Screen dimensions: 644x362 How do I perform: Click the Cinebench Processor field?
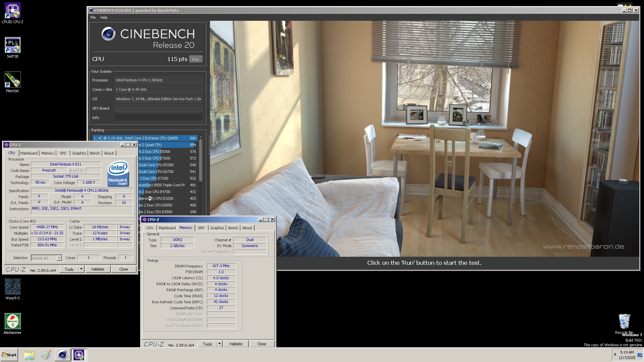point(158,80)
